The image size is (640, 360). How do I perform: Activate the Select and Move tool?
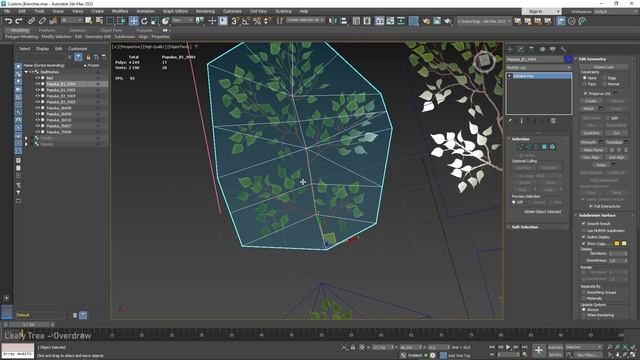(x=133, y=21)
